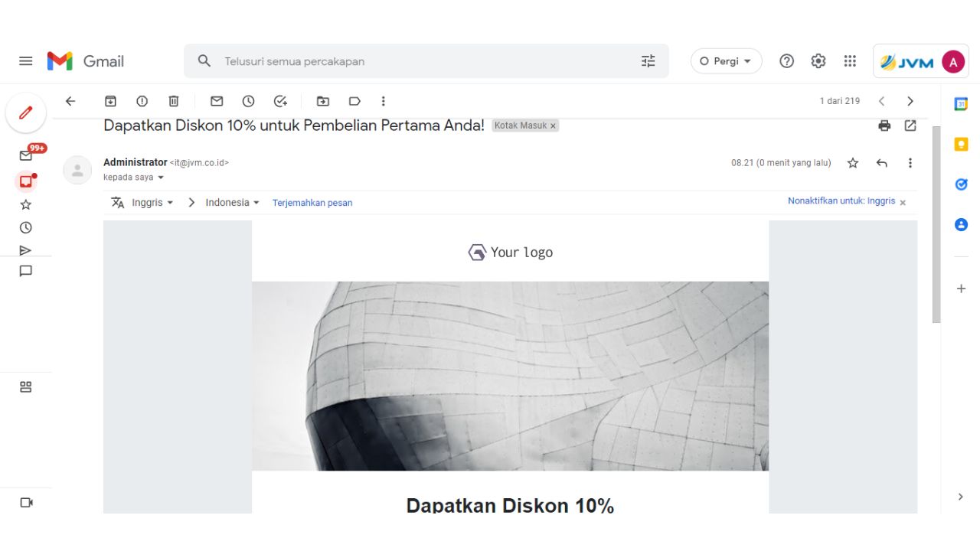Click the email subject heading
Image resolution: width=980 pixels, height=551 pixels.
[294, 126]
